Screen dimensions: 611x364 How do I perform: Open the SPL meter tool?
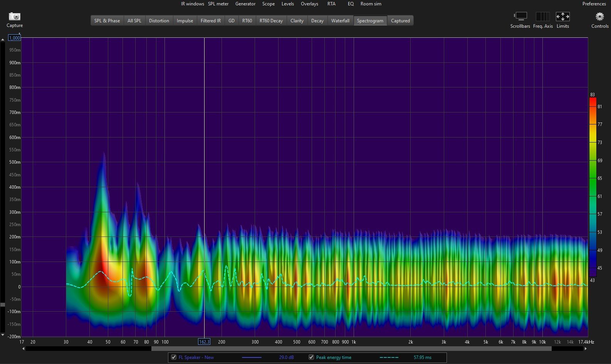[218, 4]
